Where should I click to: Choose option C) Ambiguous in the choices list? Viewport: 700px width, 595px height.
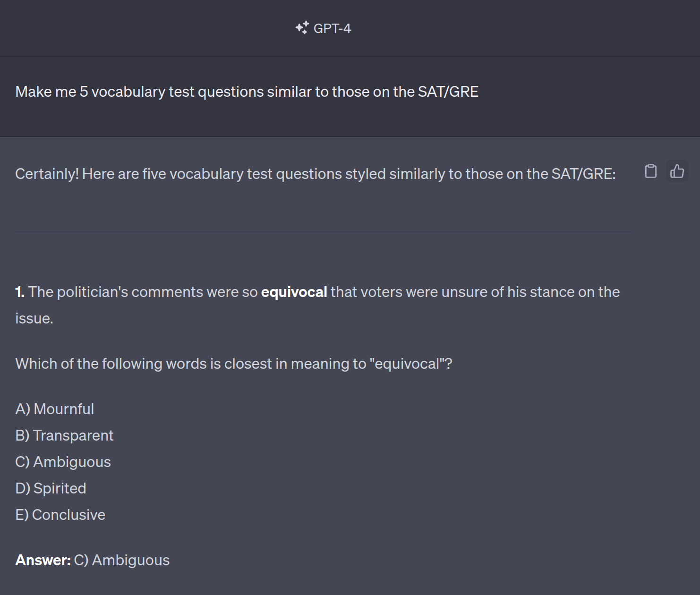(x=63, y=462)
